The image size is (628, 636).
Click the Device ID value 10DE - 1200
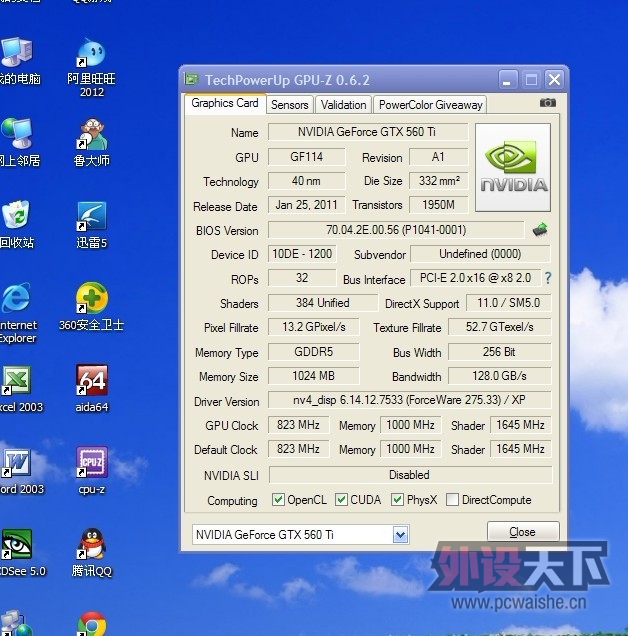tap(302, 254)
